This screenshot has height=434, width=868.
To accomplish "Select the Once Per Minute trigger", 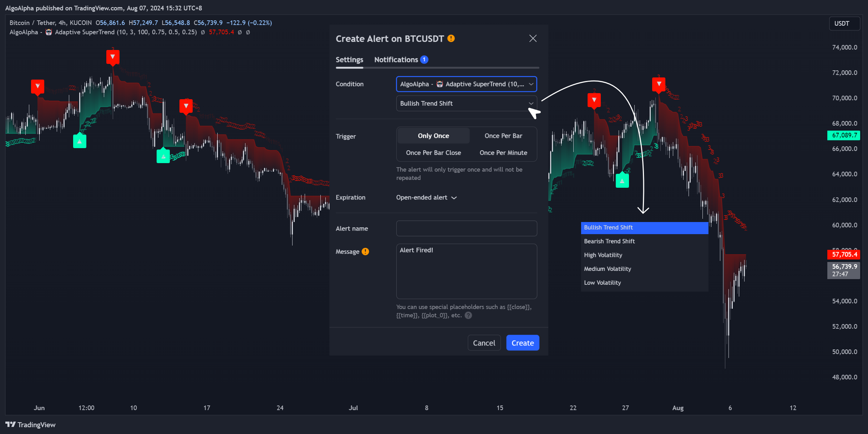I will coord(503,153).
